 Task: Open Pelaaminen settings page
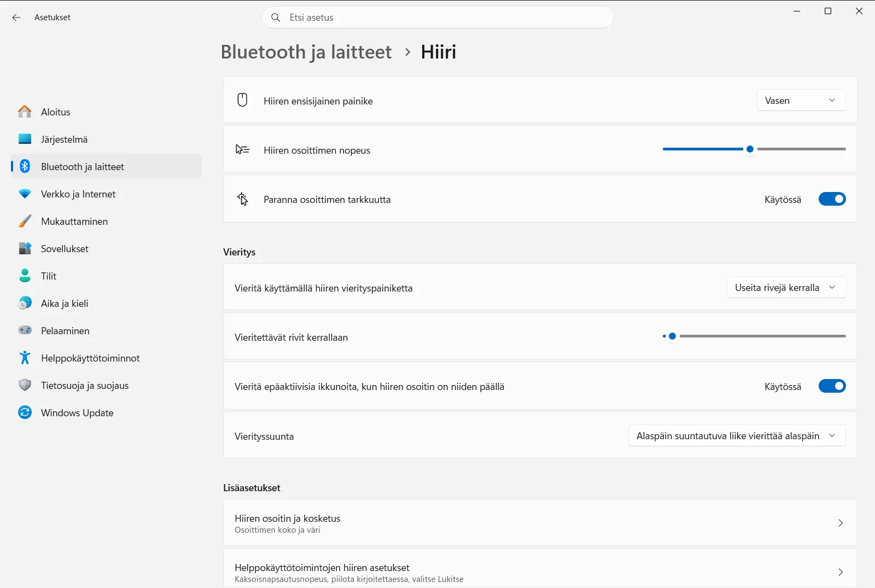tap(106, 330)
